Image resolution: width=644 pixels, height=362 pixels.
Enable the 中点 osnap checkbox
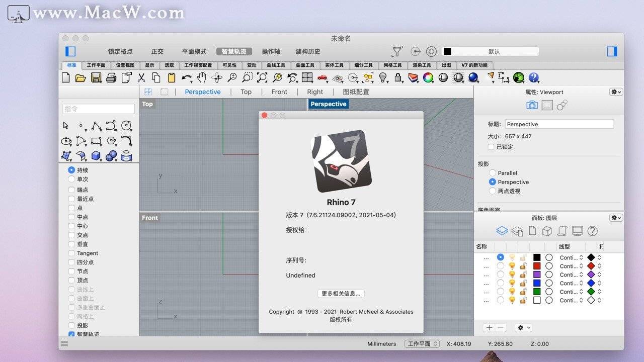(x=71, y=217)
